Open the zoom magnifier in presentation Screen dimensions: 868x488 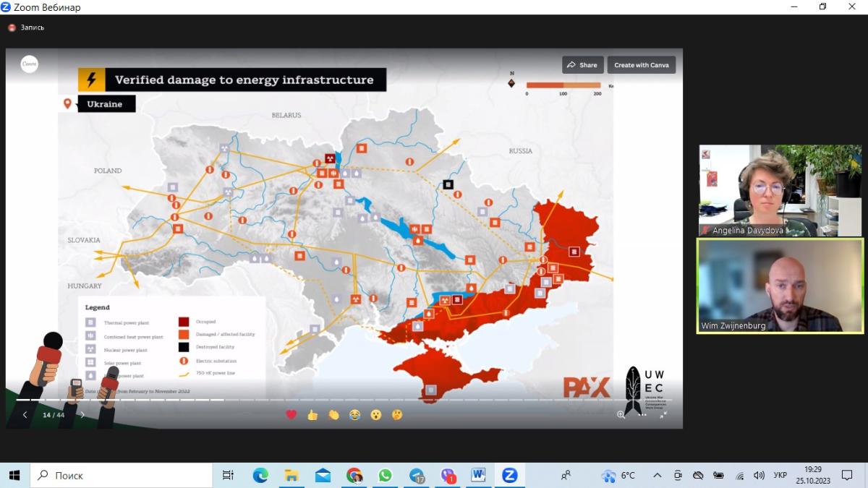[x=621, y=414]
